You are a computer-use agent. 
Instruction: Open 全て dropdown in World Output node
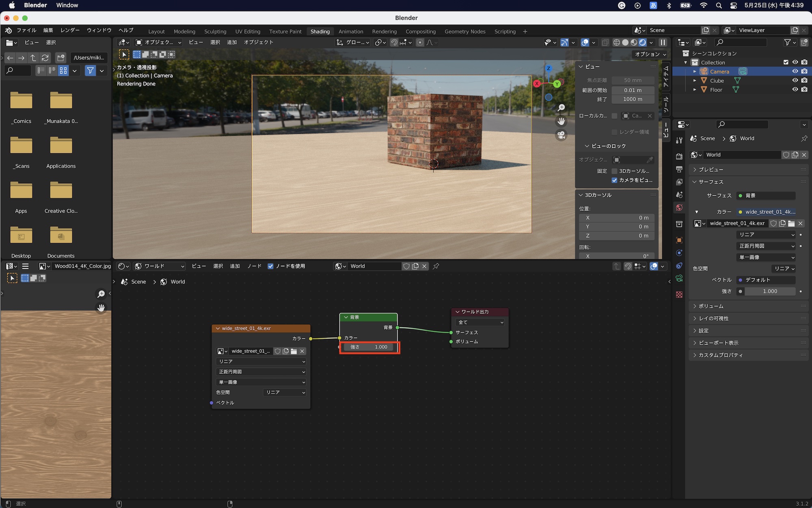[480, 322]
